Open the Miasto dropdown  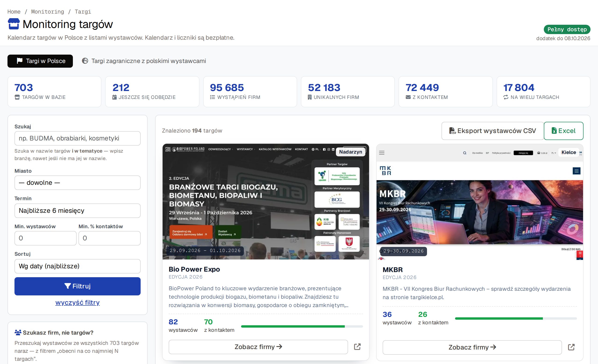(x=77, y=183)
